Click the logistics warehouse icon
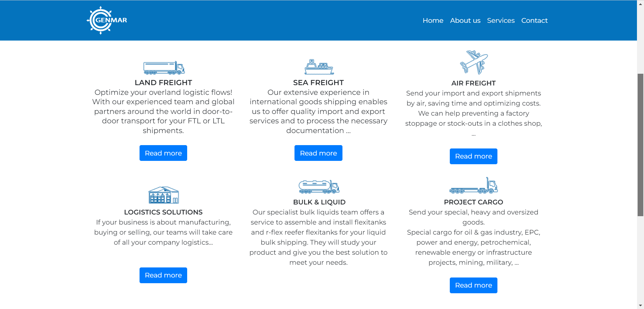This screenshot has height=309, width=644. tap(163, 195)
